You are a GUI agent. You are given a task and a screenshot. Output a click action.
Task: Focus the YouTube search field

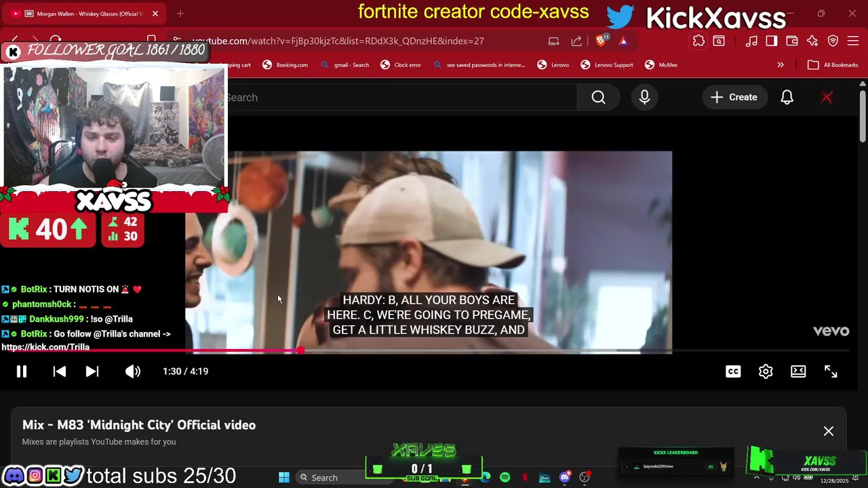pos(401,98)
